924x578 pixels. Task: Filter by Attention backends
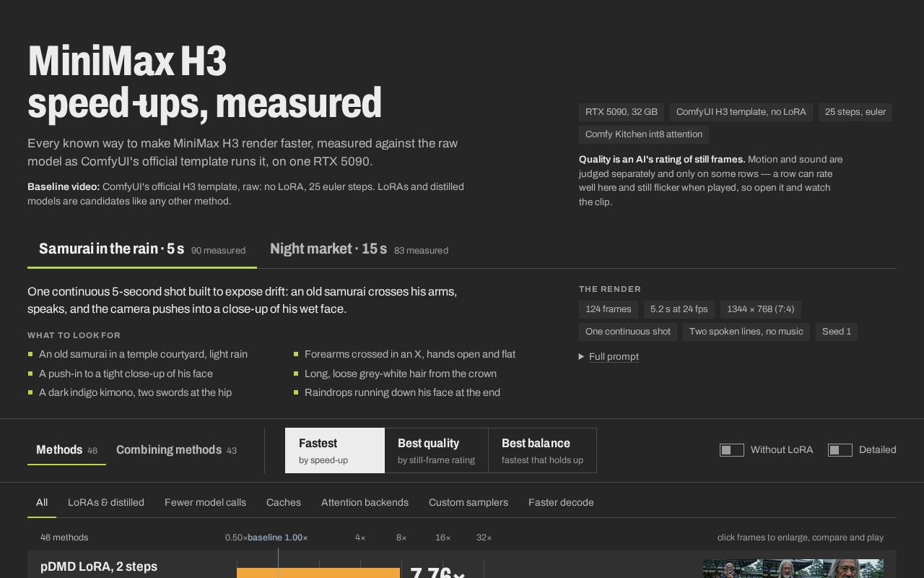[365, 503]
